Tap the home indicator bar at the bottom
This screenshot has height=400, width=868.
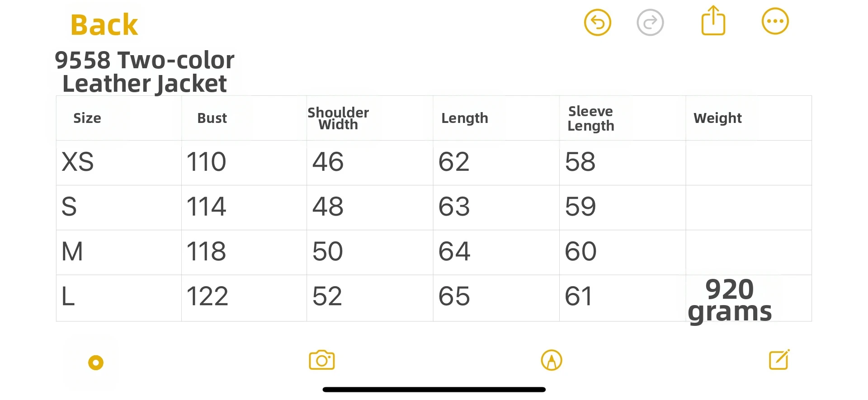[x=434, y=390]
